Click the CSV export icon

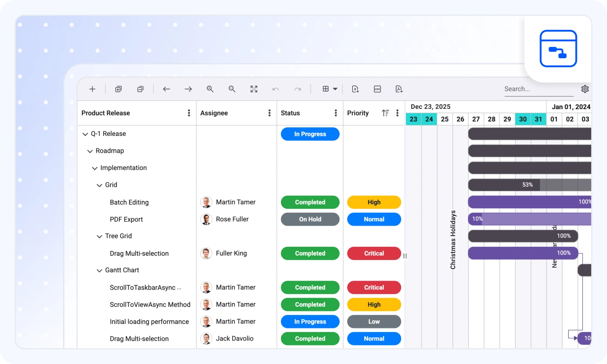tap(377, 89)
